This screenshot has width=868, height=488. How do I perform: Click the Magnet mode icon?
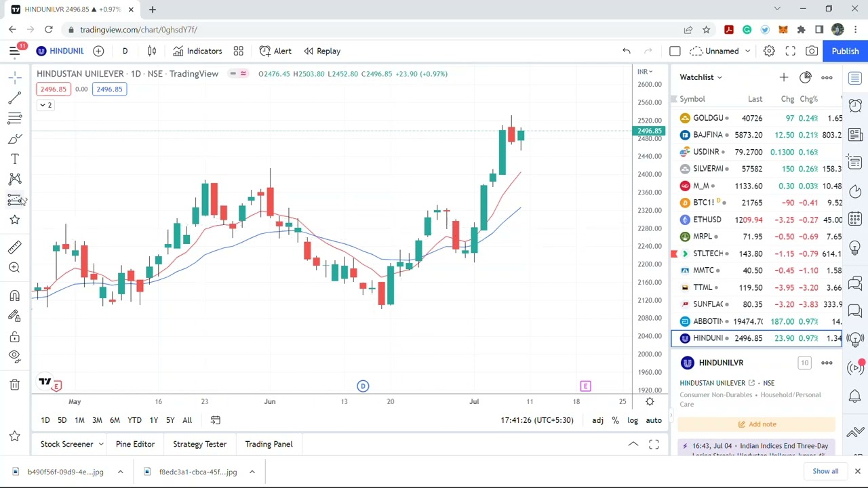[x=14, y=296]
